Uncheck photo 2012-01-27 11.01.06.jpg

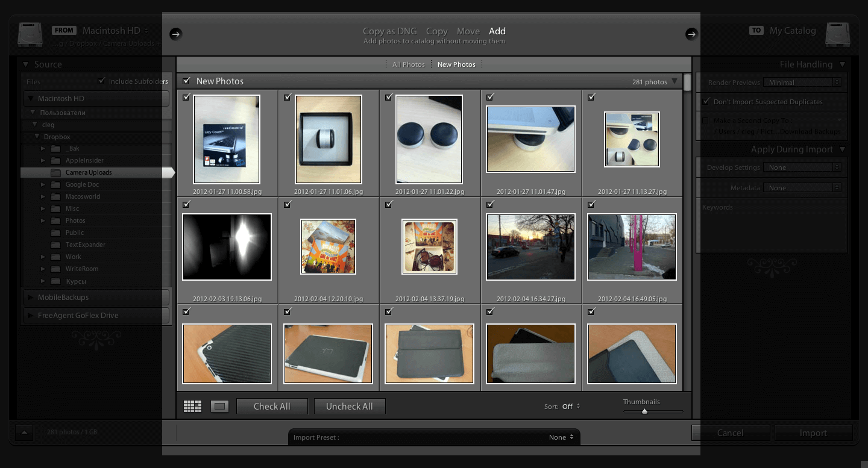click(x=287, y=97)
